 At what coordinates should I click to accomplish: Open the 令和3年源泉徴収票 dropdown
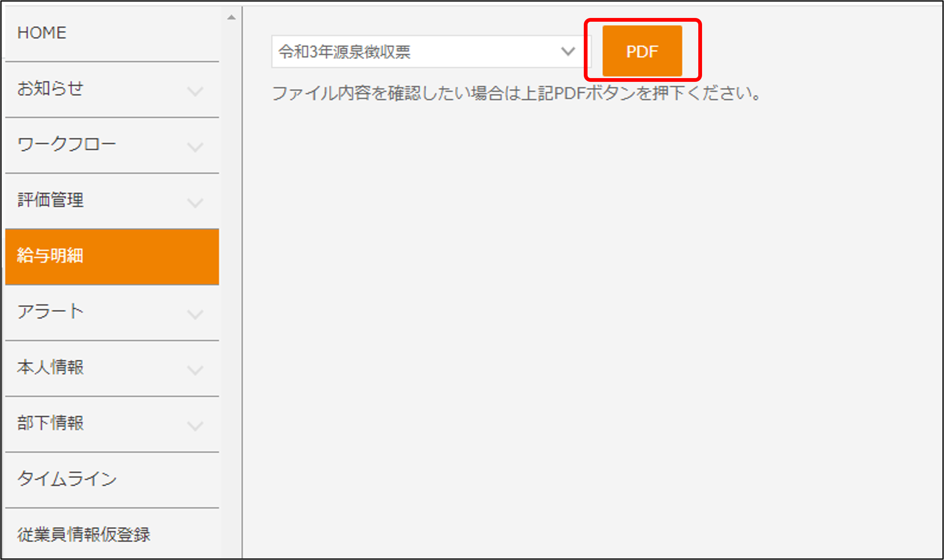(x=418, y=52)
